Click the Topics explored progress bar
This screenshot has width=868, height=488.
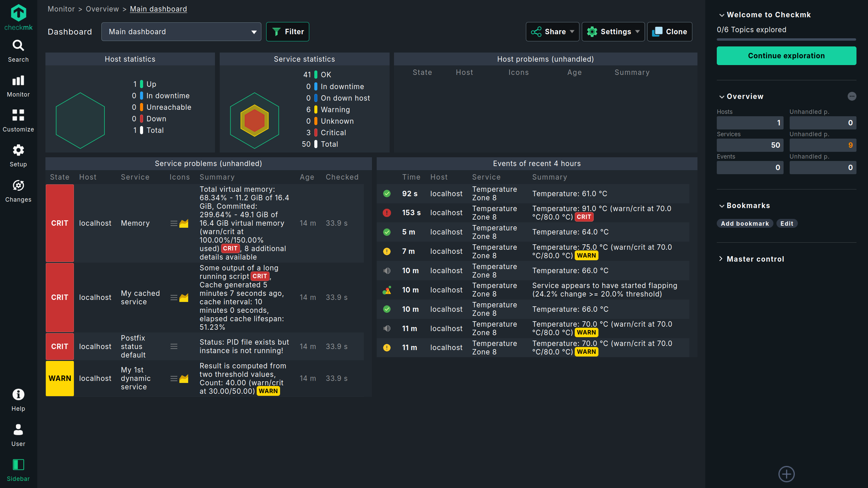786,40
